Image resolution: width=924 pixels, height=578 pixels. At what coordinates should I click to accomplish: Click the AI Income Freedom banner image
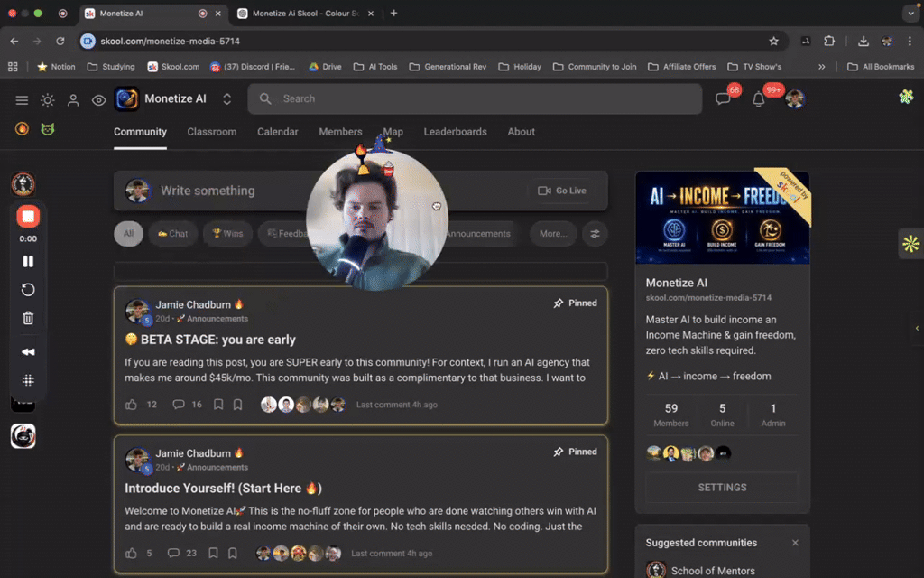(723, 218)
